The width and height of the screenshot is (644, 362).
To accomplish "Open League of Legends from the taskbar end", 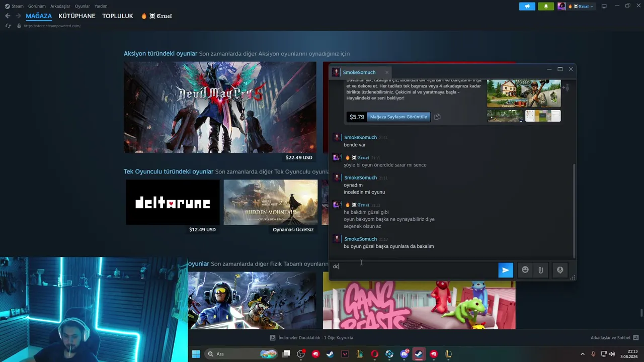I will click(x=448, y=354).
